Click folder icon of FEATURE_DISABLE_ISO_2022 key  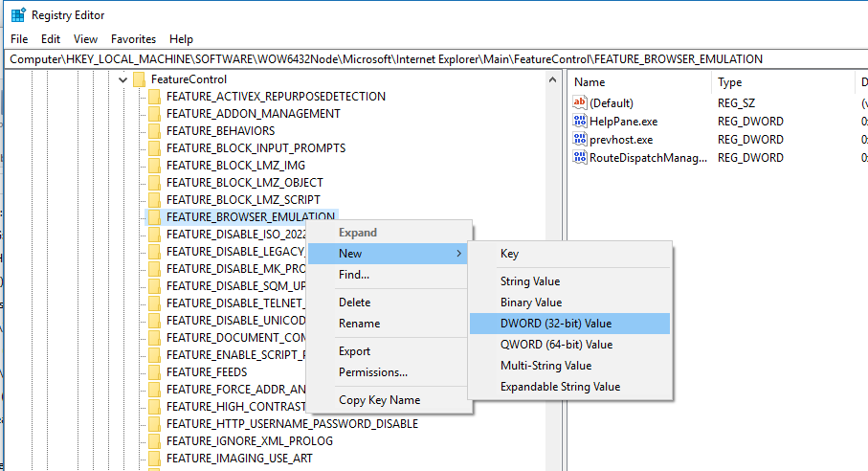pos(154,235)
